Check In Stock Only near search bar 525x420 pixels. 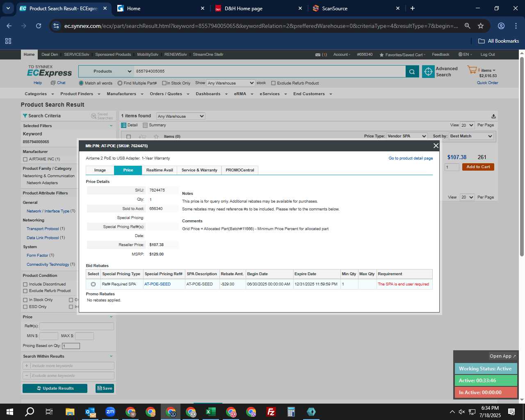tap(164, 83)
